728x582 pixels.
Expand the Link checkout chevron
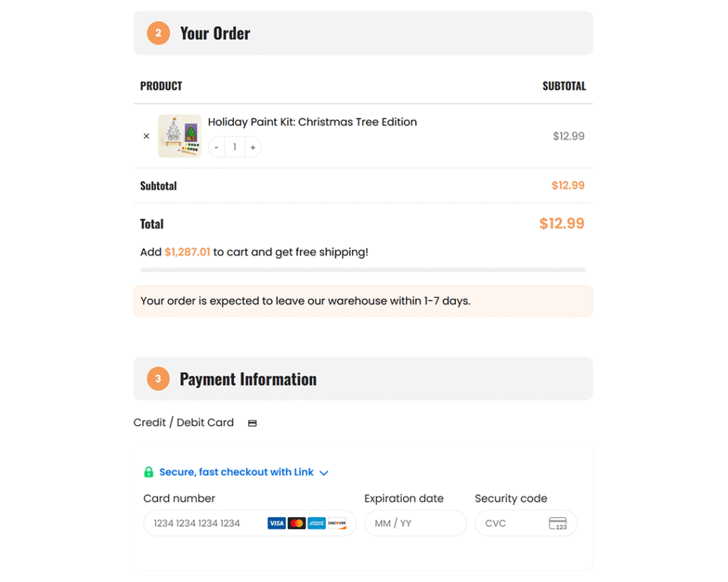(324, 473)
